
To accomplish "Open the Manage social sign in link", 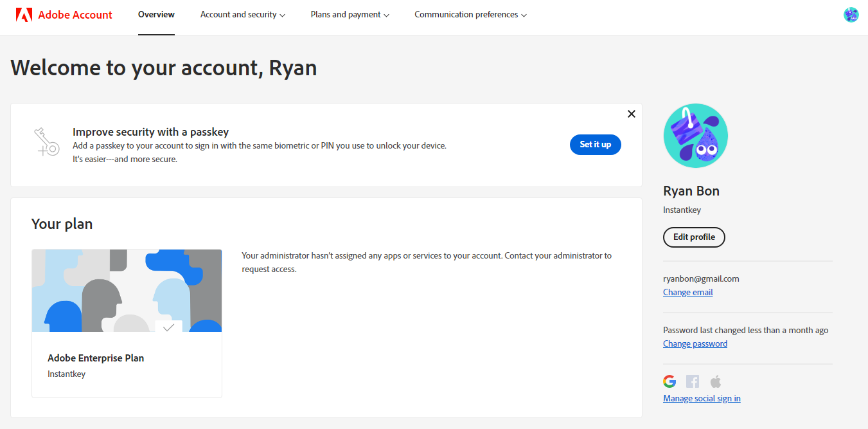I will (702, 399).
